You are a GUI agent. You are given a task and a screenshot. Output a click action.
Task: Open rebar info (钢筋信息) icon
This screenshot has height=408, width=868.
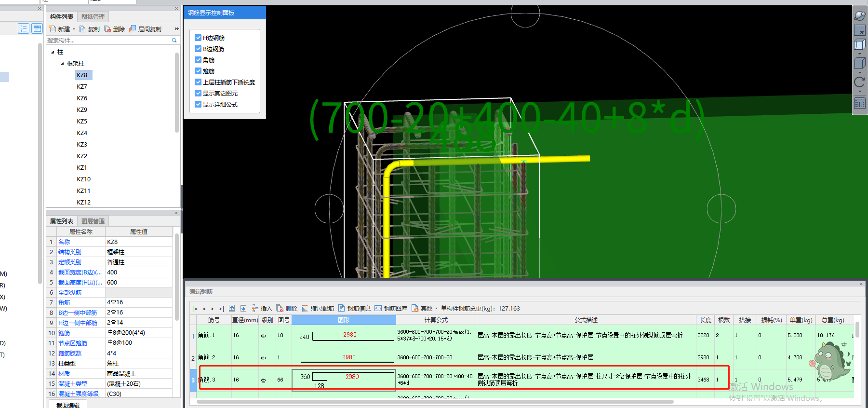point(342,308)
